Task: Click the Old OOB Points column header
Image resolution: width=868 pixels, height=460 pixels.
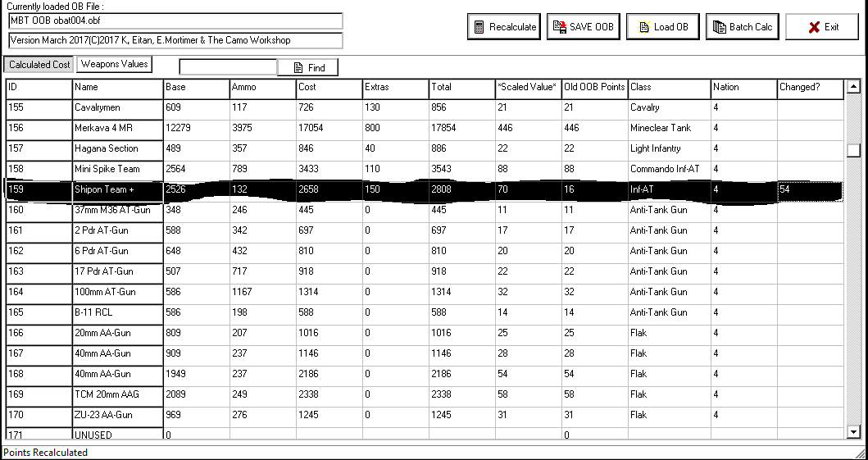Action: pyautogui.click(x=594, y=87)
